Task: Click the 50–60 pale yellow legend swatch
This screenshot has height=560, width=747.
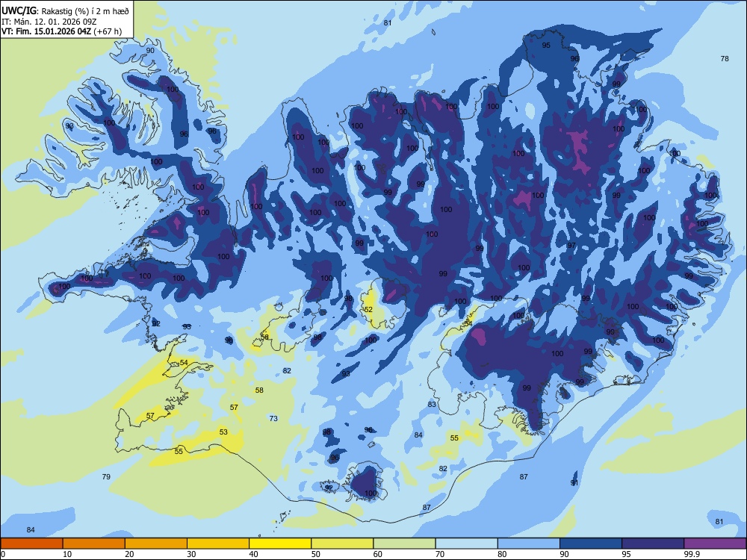Action: pyautogui.click(x=342, y=544)
